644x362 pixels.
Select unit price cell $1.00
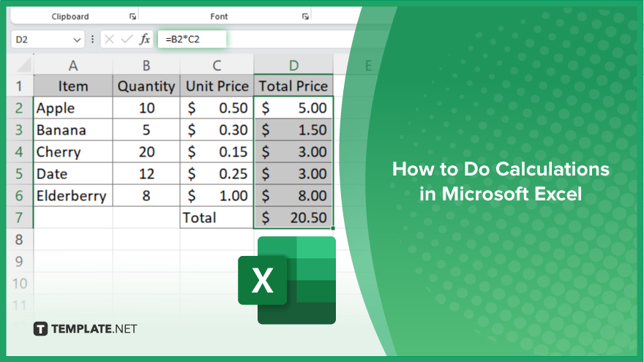(x=217, y=196)
